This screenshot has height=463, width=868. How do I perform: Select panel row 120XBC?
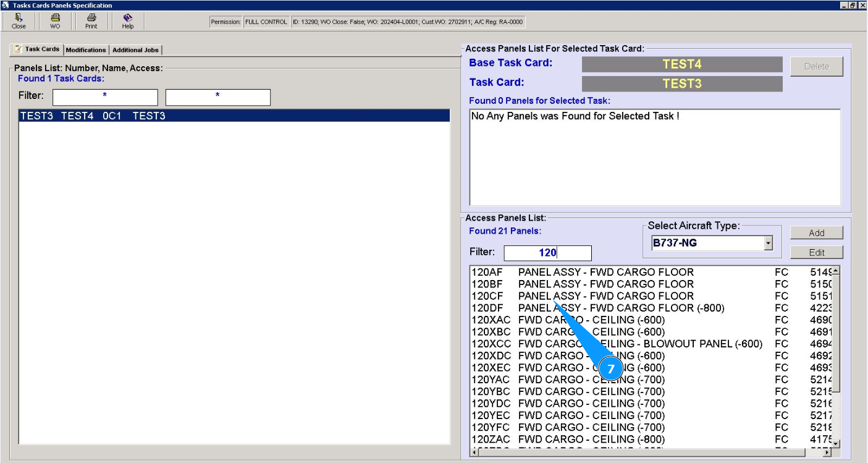[651, 332]
